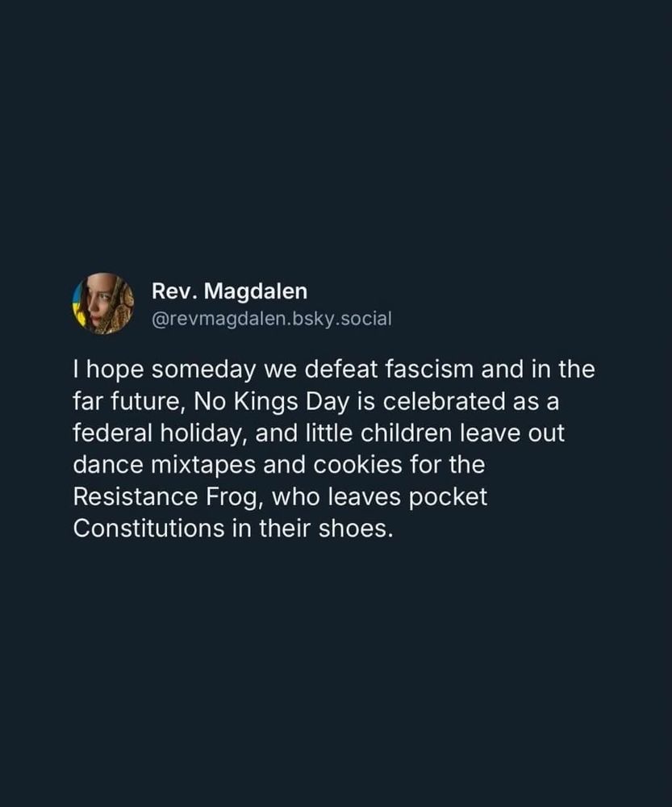The width and height of the screenshot is (672, 807).
Task: Click the @revmagdalen.bsky.social handle
Action: point(271,319)
